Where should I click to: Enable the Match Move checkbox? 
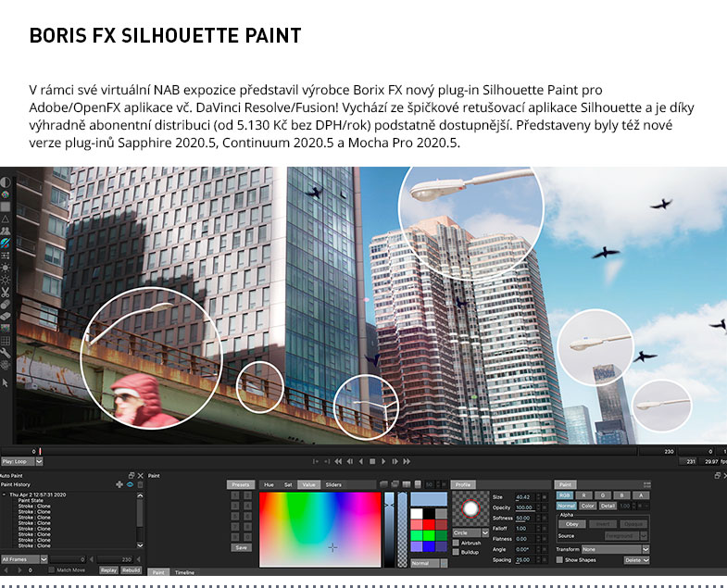52,569
